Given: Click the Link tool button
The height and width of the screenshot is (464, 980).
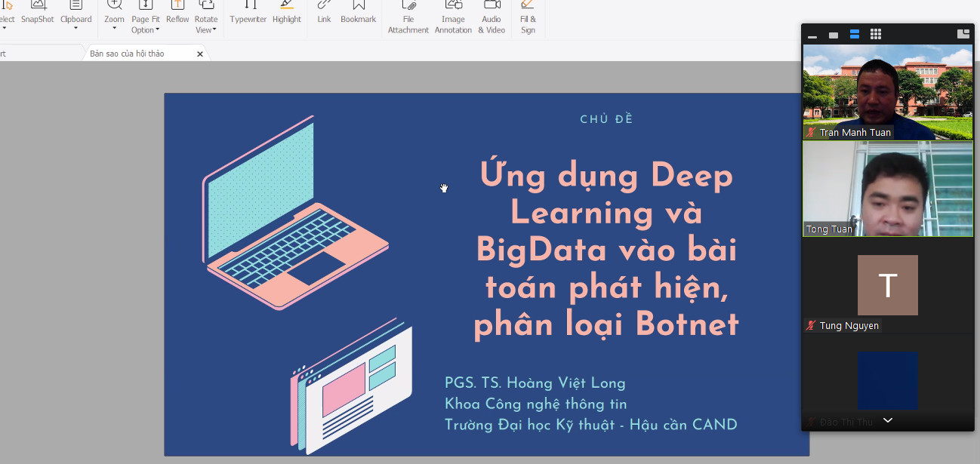Looking at the screenshot, I should pyautogui.click(x=324, y=13).
